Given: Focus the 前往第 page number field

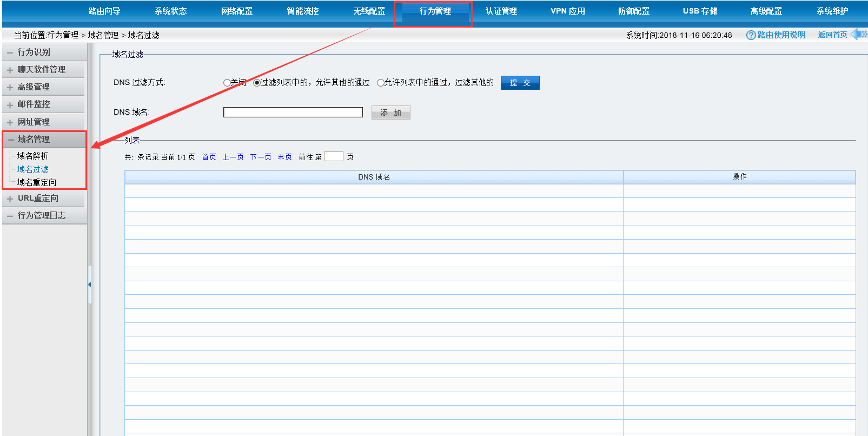Looking at the screenshot, I should point(334,156).
